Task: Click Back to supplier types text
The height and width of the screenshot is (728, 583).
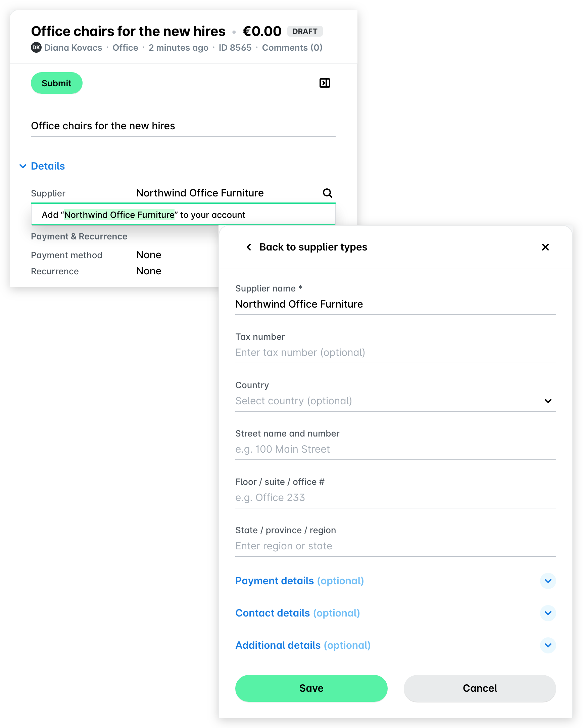Action: (x=313, y=247)
